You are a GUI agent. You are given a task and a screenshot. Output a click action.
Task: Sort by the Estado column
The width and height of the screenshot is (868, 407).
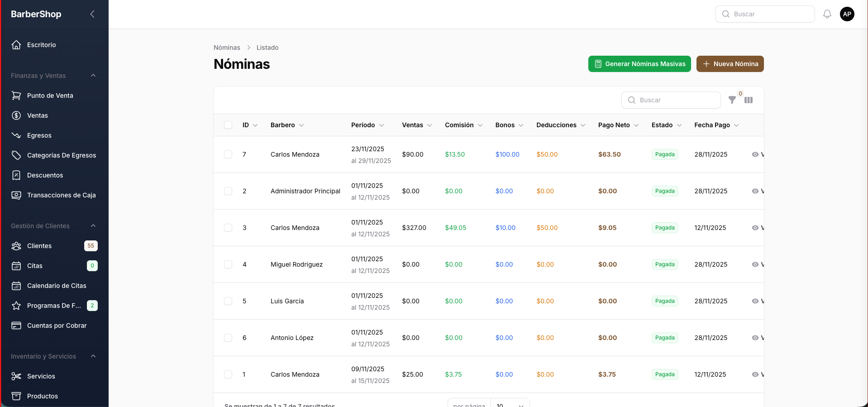coord(667,125)
